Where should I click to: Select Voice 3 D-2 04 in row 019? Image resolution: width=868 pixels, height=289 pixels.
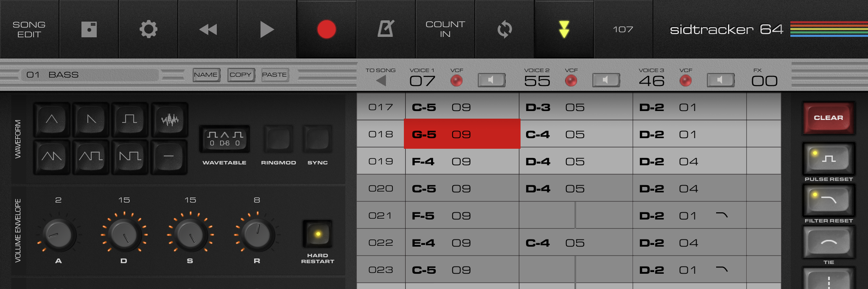click(690, 161)
